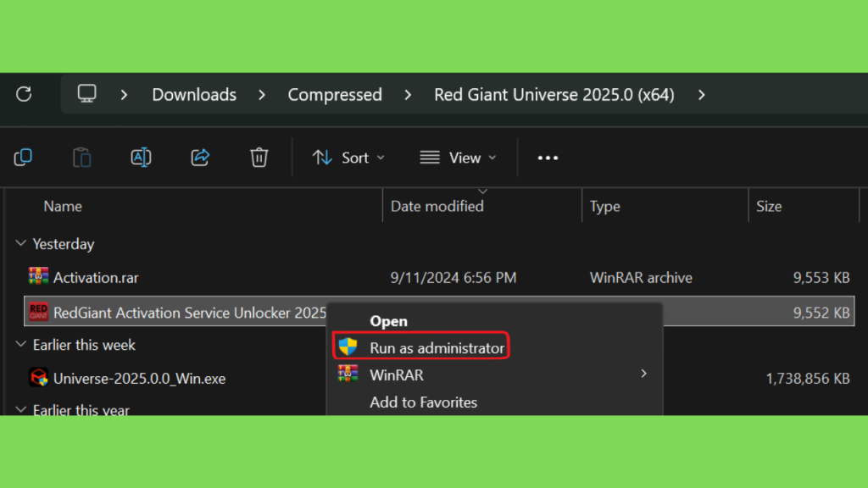Select Add to Favorites
Image resolution: width=868 pixels, height=488 pixels.
pos(424,402)
